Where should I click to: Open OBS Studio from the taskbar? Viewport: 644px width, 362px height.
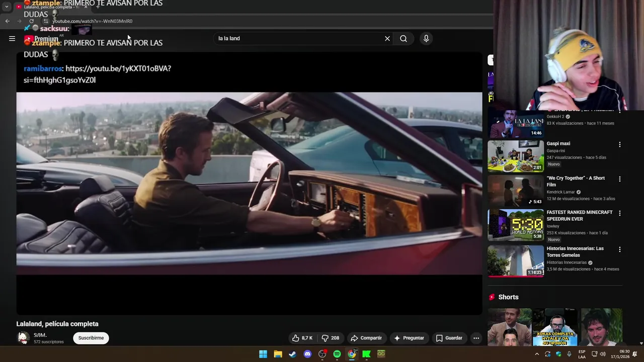point(322,354)
